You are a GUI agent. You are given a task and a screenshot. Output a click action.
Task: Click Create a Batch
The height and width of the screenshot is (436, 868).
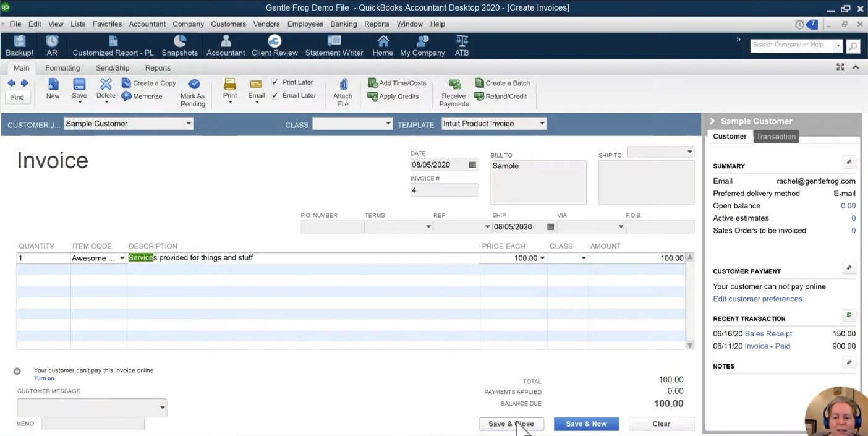coord(502,83)
